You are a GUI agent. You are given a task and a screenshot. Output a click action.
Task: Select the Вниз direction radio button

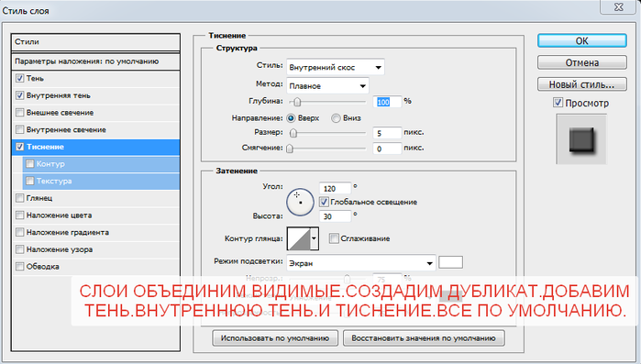point(336,118)
